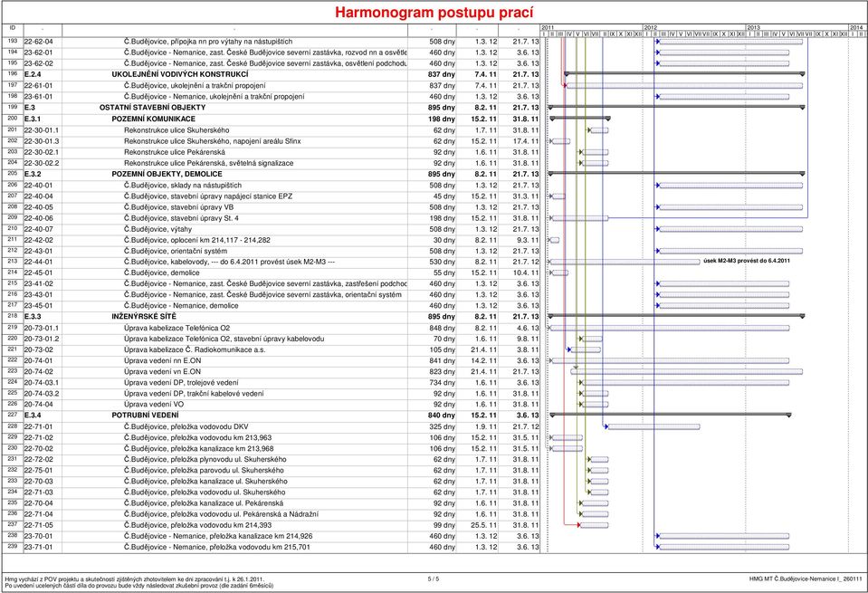Screen dimensions: 868x593
Task: Click summary row 'POTRUBNÍ VEDENÍ'
Action: [x=272, y=415]
